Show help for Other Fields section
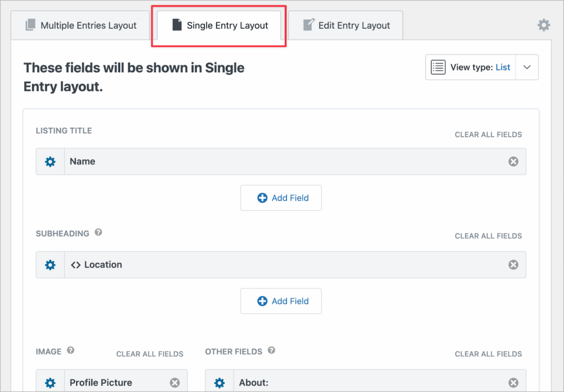The width and height of the screenshot is (564, 392). pos(272,350)
